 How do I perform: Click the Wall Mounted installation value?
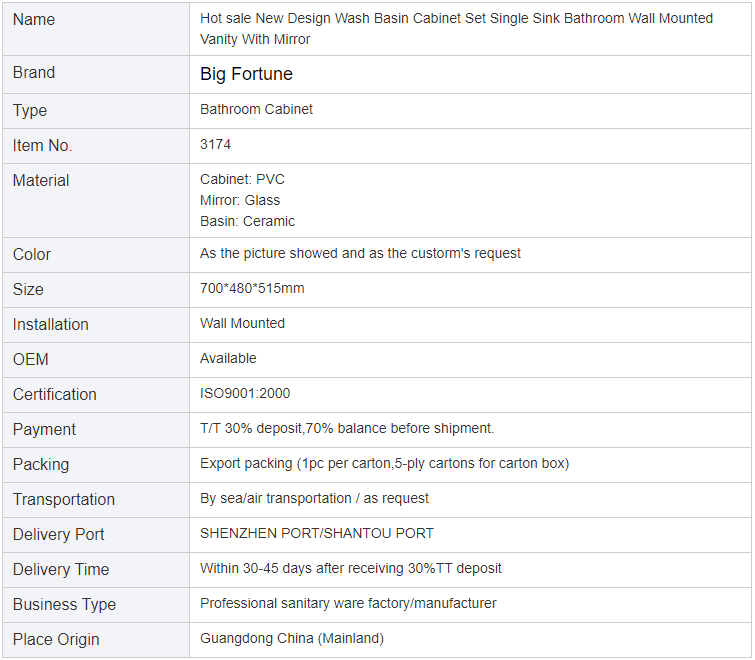click(x=242, y=323)
